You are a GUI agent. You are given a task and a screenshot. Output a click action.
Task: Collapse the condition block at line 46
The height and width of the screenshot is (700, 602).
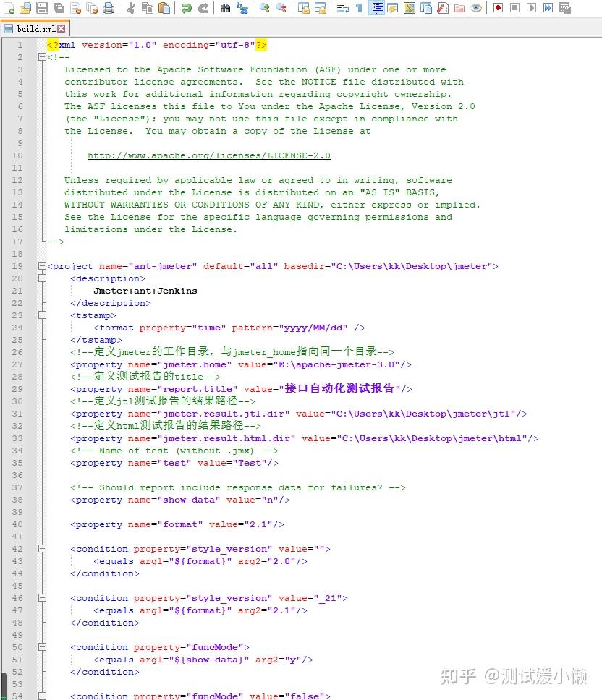pos(42,598)
